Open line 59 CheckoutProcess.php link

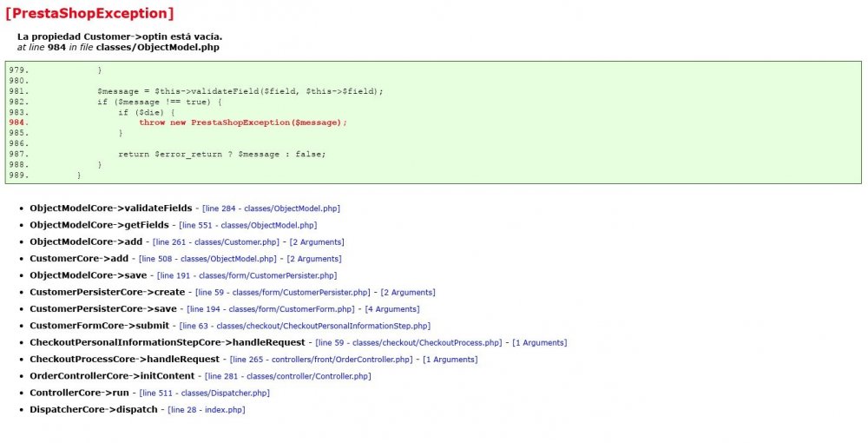pyautogui.click(x=409, y=343)
